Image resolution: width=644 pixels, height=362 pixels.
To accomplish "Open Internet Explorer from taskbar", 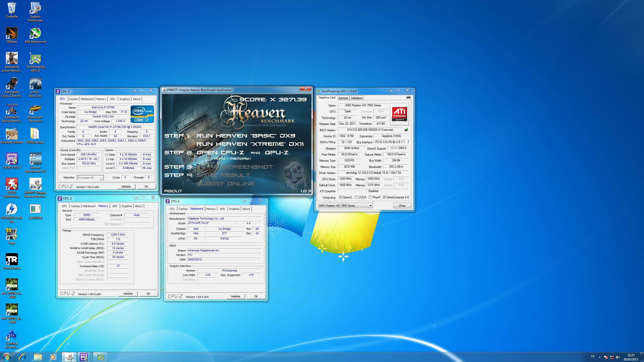I will point(23,357).
